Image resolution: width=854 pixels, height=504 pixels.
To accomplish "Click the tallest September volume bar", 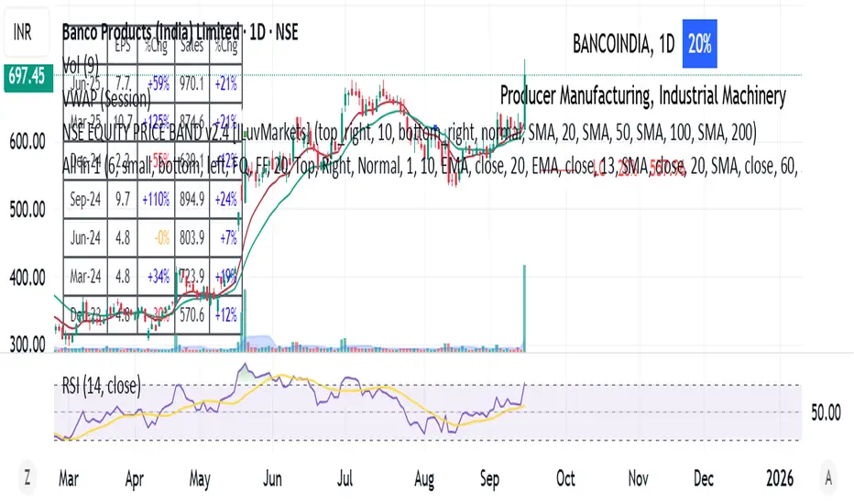I will tap(524, 308).
